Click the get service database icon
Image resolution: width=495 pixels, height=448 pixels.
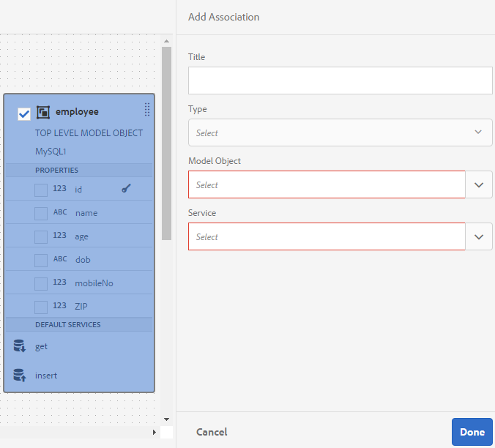(x=20, y=346)
